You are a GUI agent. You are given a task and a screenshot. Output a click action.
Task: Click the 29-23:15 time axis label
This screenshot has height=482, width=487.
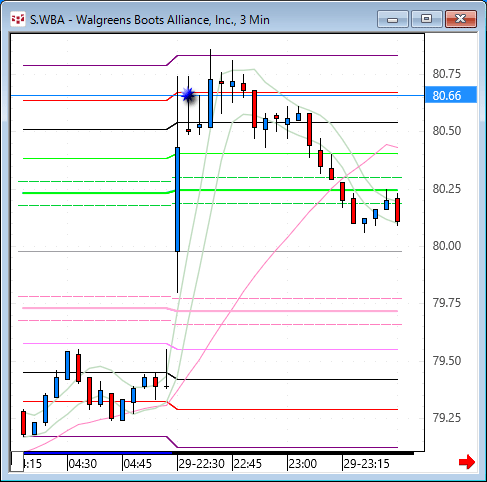tap(366, 464)
